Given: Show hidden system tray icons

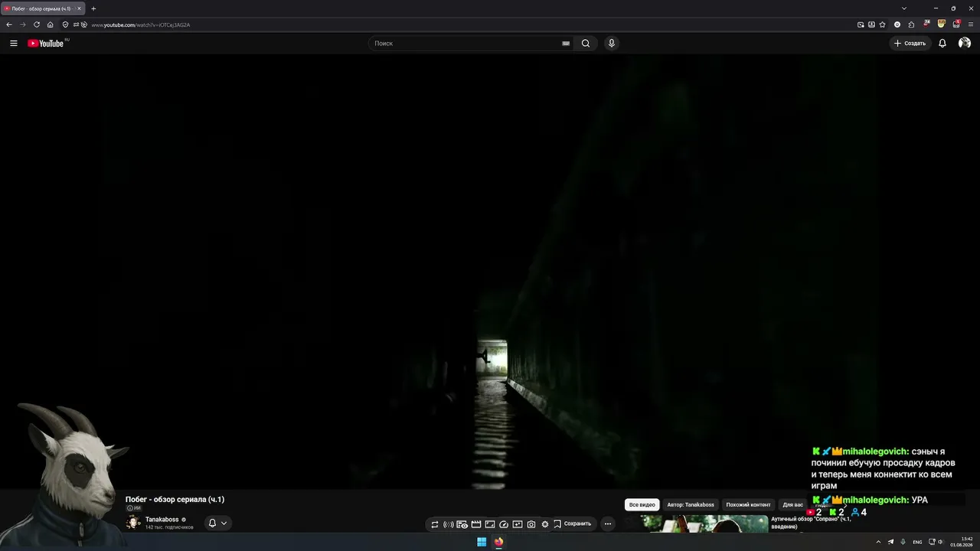Looking at the screenshot, I should (878, 542).
